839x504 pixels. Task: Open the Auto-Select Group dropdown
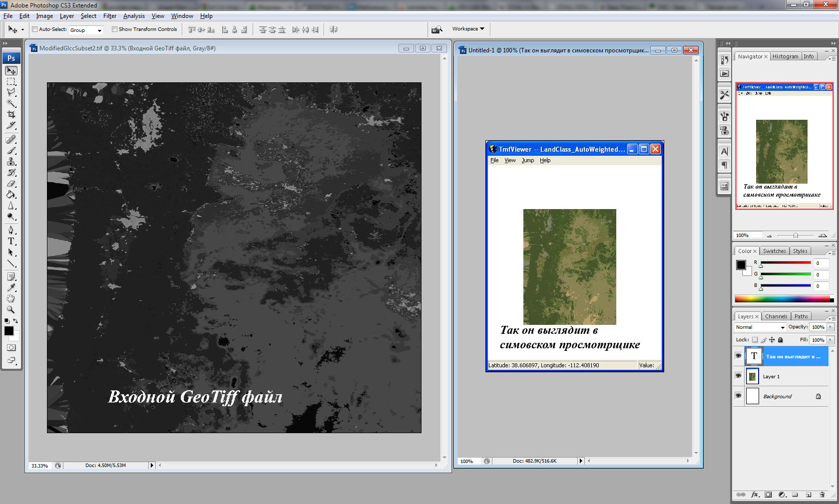(86, 30)
